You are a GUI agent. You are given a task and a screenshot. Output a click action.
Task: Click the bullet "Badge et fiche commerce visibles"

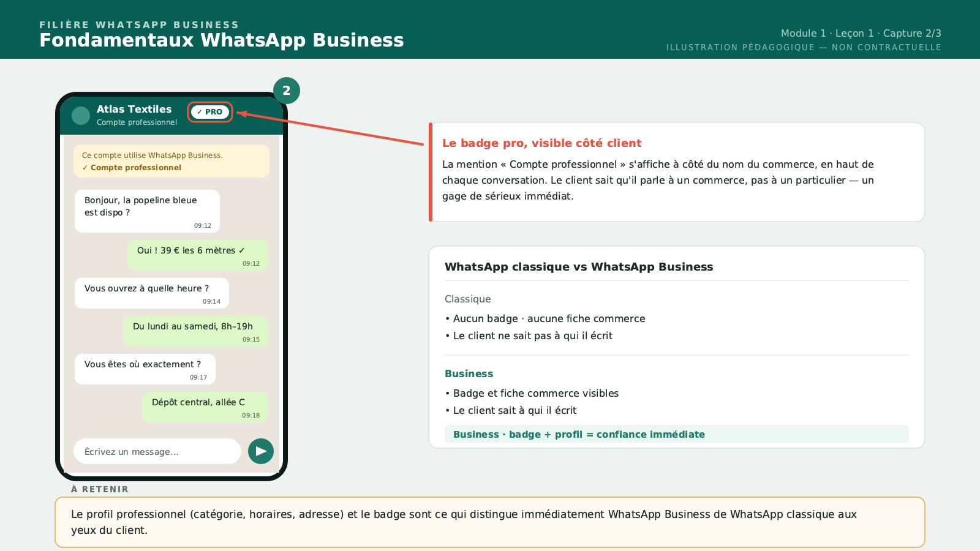[x=532, y=393]
